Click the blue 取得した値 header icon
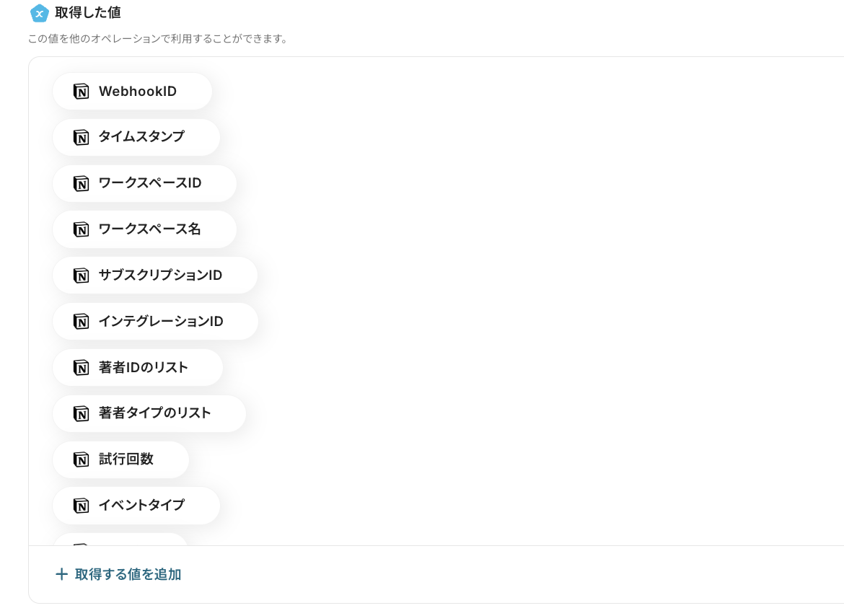This screenshot has width=844, height=616. (x=39, y=13)
